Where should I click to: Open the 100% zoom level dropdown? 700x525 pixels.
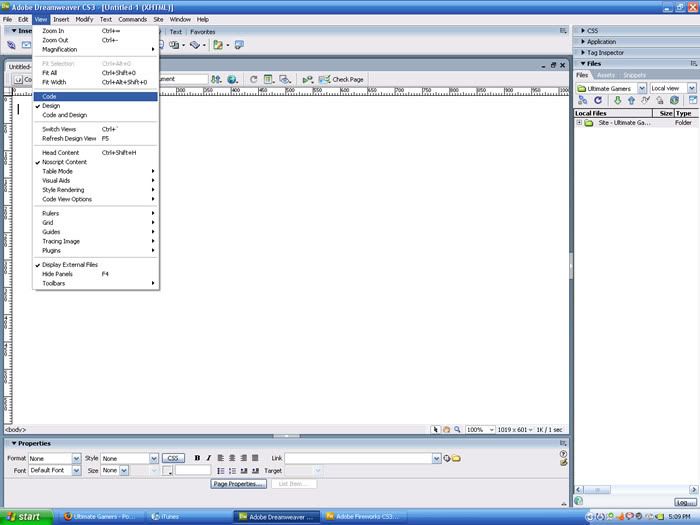click(x=492, y=429)
